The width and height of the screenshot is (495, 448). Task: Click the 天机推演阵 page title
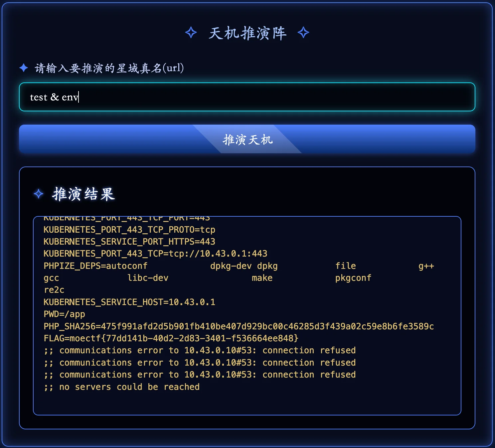point(247,33)
